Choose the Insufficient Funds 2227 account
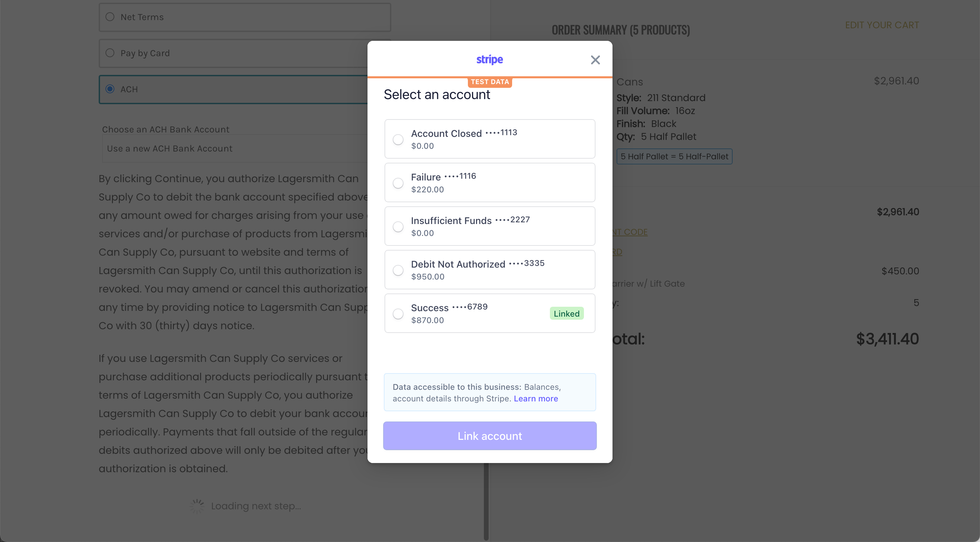 click(398, 226)
